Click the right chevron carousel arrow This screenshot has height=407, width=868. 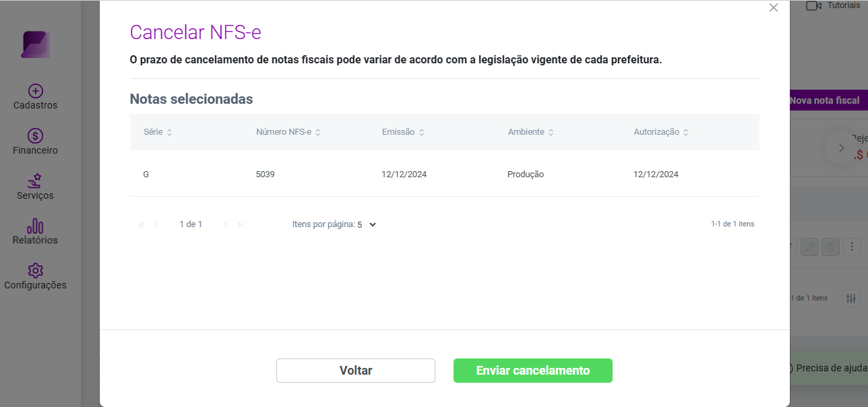[841, 148]
